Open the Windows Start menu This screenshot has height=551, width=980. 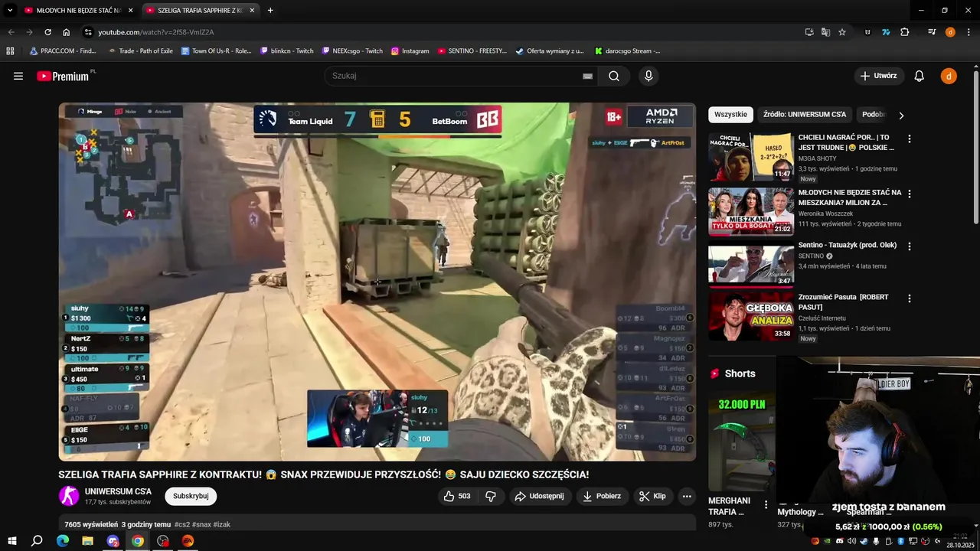(12, 541)
